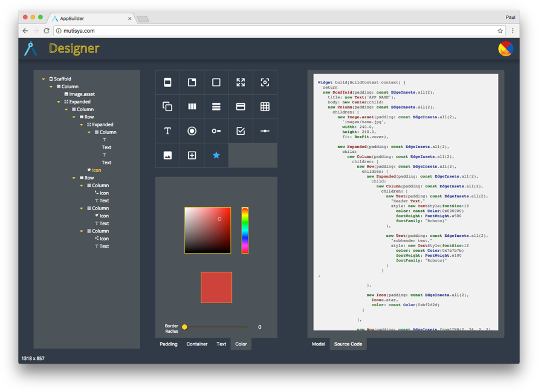538x392 pixels.
Task: Select the Image widget tool
Action: pyautogui.click(x=167, y=155)
